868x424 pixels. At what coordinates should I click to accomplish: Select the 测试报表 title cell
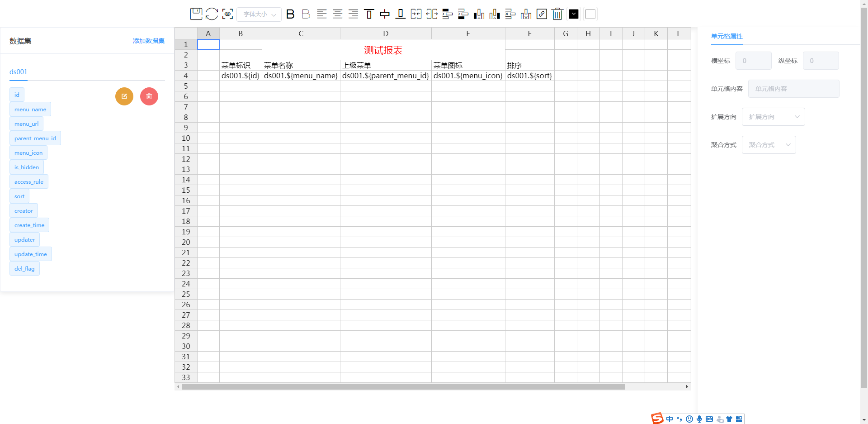coord(383,50)
